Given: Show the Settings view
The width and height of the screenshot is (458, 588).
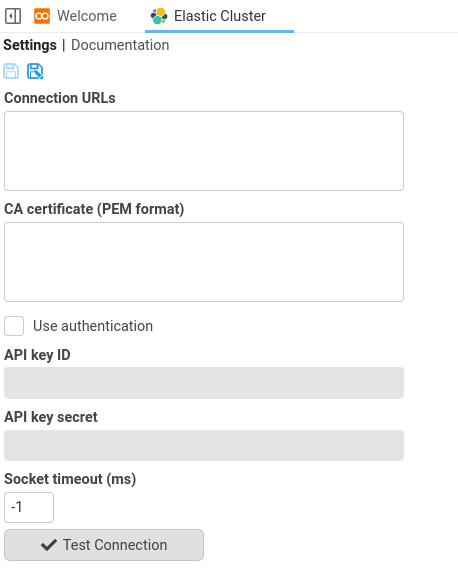Looking at the screenshot, I should [30, 45].
